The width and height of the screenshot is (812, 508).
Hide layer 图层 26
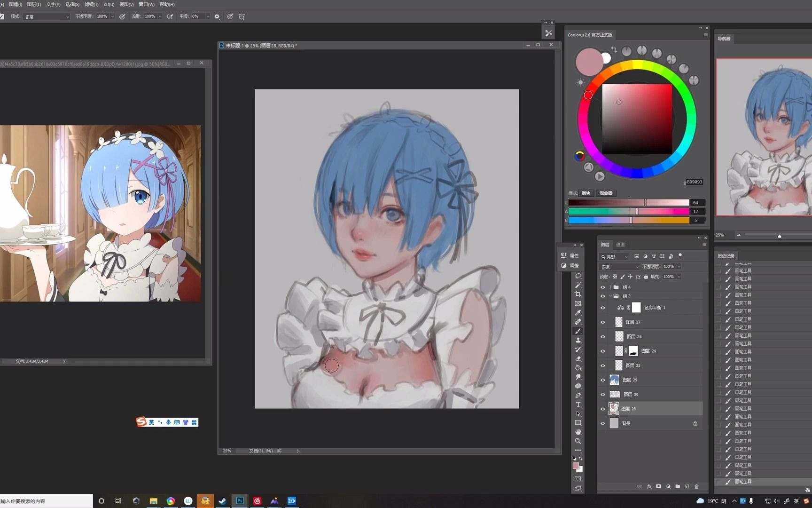coord(603,337)
